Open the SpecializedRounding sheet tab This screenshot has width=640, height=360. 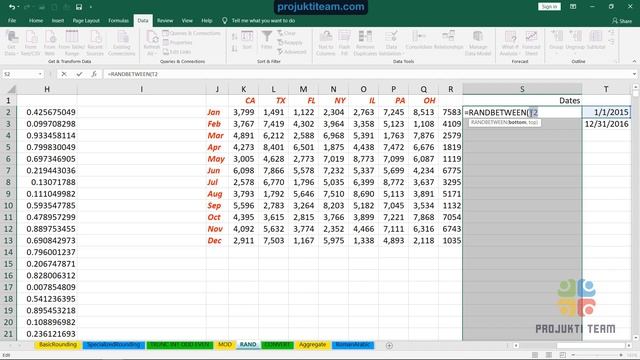coord(113,345)
